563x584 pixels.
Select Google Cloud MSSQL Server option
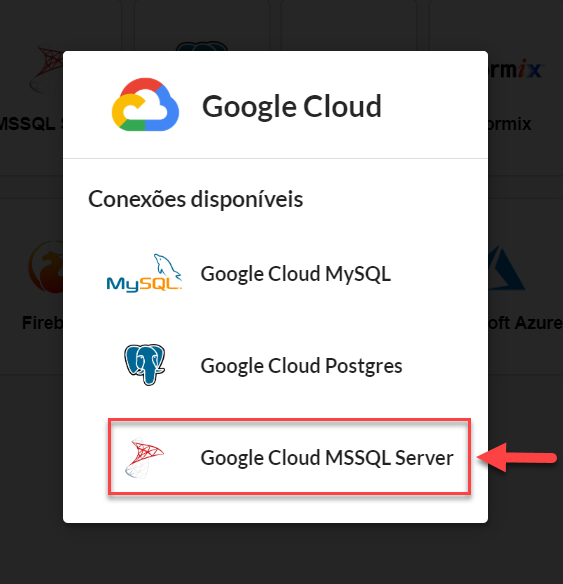pyautogui.click(x=289, y=457)
